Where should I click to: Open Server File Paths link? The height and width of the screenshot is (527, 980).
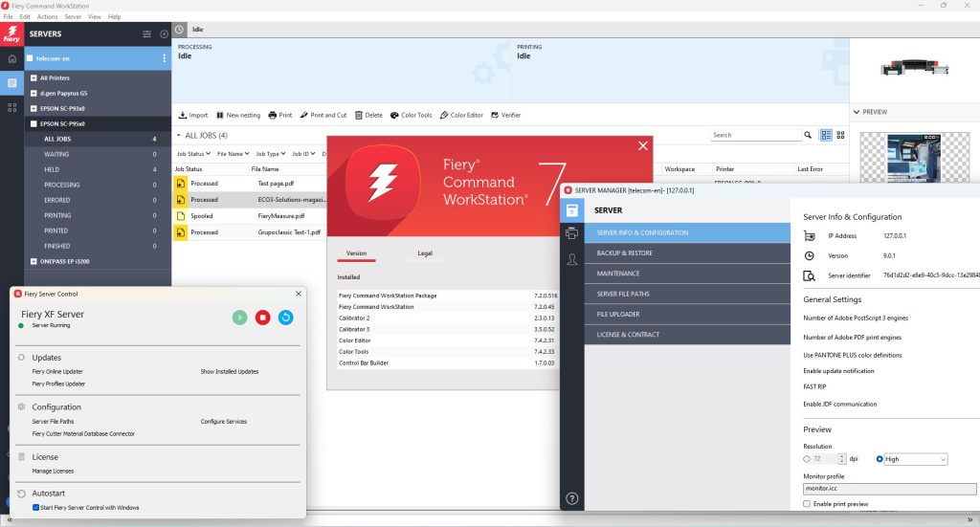tap(54, 422)
